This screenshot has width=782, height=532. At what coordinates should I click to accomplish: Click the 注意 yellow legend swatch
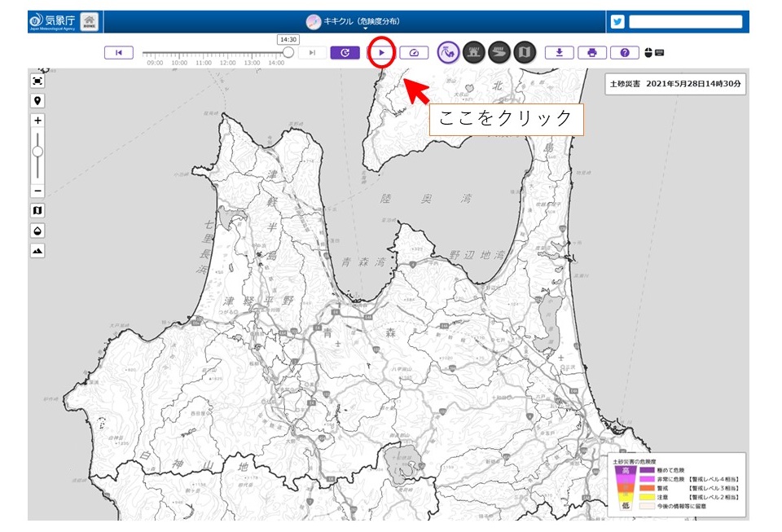click(647, 497)
